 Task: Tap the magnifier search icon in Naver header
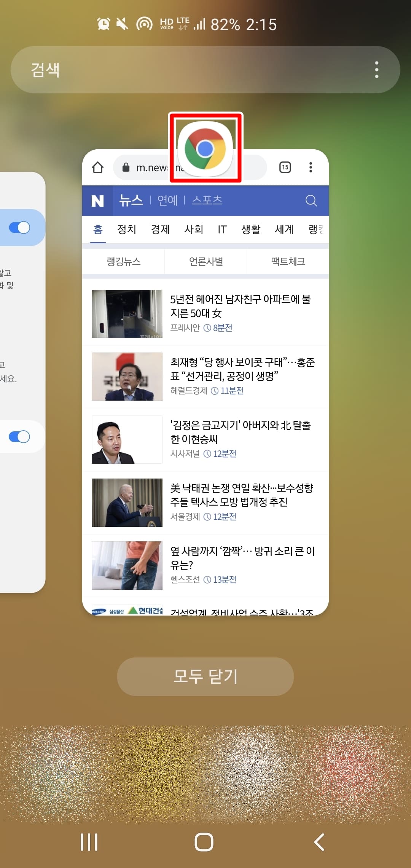(311, 201)
